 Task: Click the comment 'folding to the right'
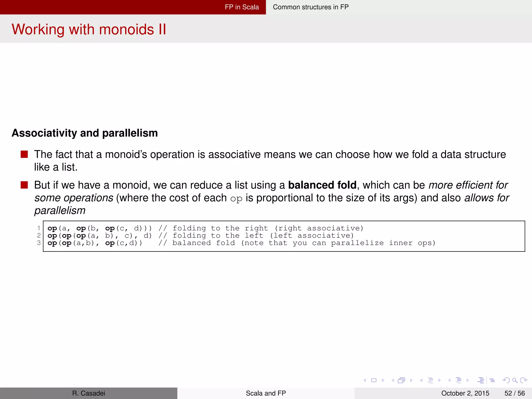[x=220, y=228]
